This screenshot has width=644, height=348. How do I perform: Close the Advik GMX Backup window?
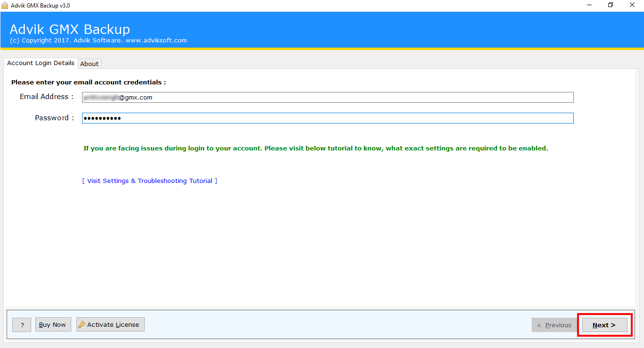click(x=632, y=5)
